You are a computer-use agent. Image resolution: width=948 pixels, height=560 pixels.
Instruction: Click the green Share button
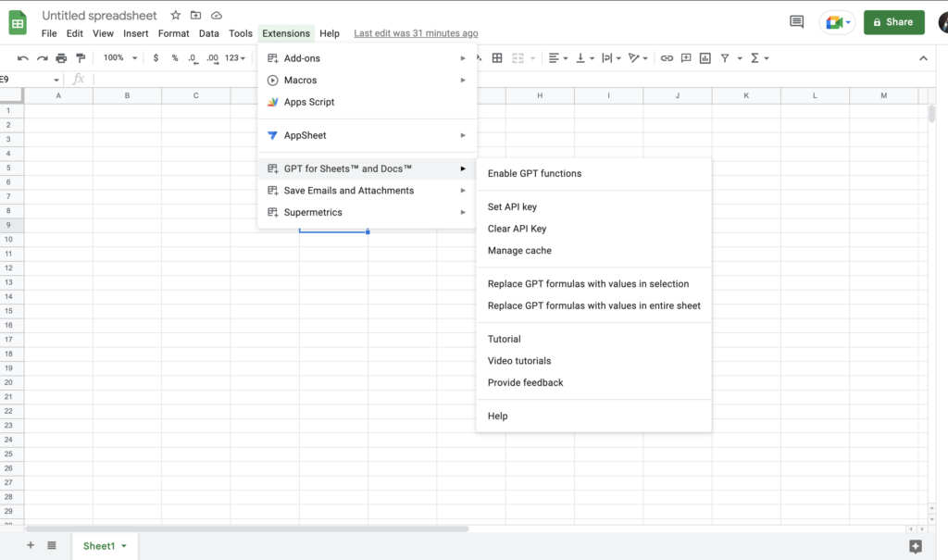pyautogui.click(x=893, y=22)
